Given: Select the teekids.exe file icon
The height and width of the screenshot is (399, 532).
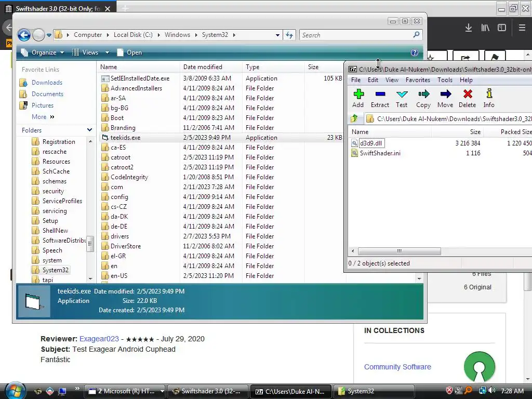Looking at the screenshot, I should click(x=105, y=137).
